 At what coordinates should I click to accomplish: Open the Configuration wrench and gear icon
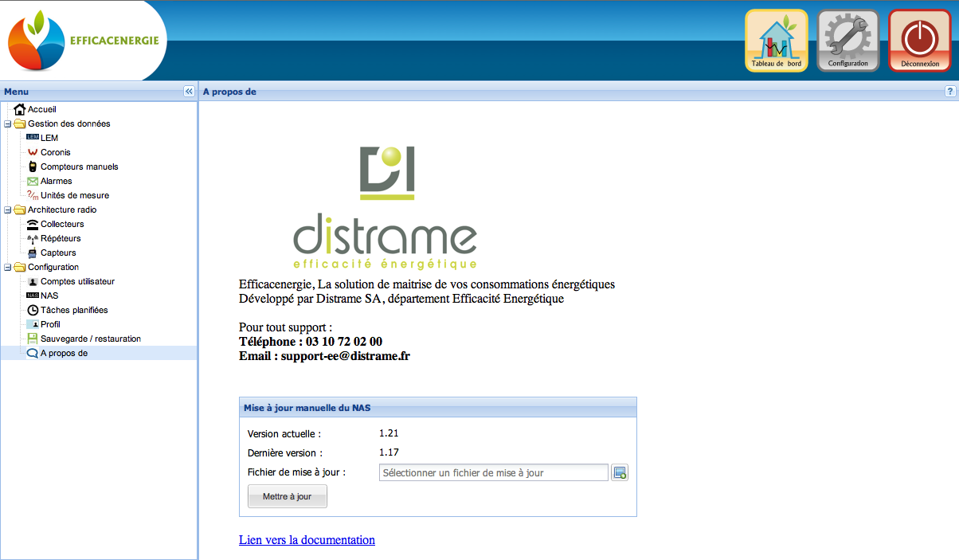(848, 41)
